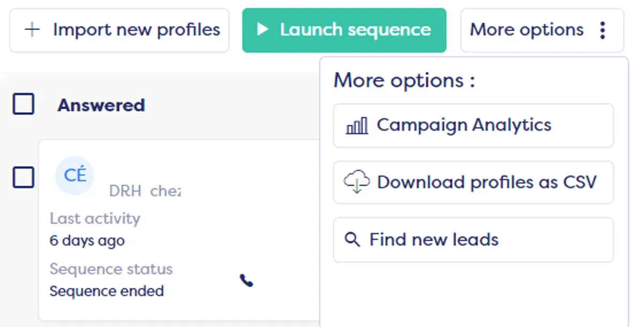Screen dimensions: 644x327
Task: Click the phone icon on the profile card
Action: (x=245, y=281)
